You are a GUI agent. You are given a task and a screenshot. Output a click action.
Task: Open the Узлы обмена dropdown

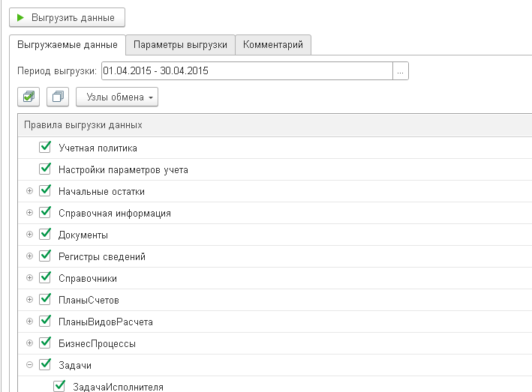(117, 97)
